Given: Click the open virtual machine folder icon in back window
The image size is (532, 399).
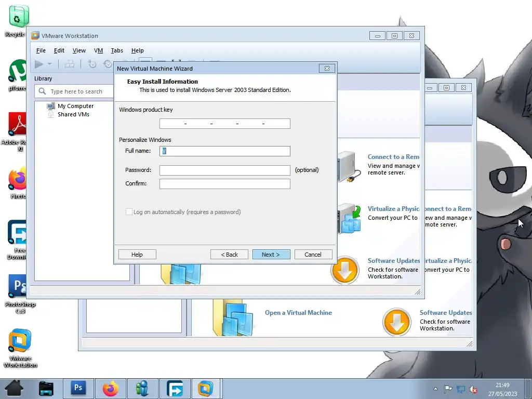Looking at the screenshot, I should tap(233, 317).
